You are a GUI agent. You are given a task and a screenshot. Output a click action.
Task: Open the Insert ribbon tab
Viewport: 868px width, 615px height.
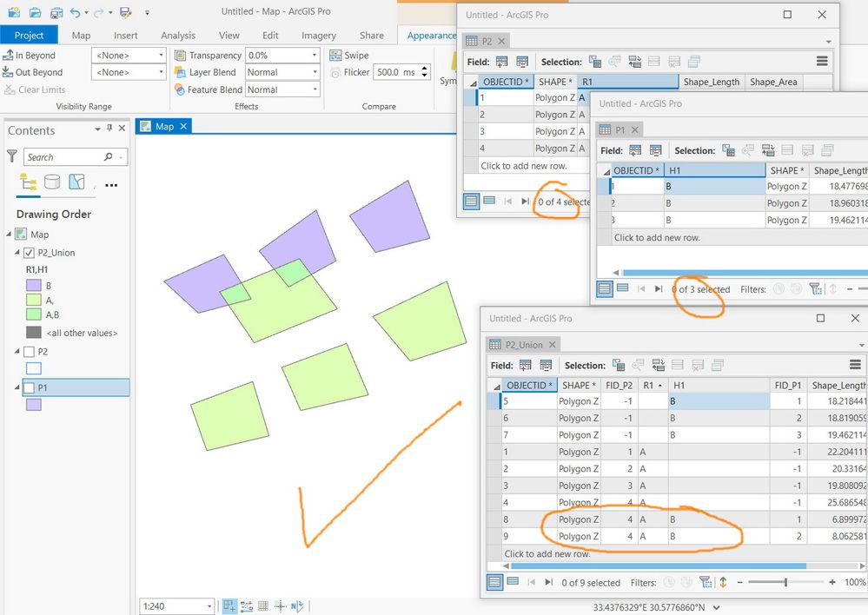(126, 36)
